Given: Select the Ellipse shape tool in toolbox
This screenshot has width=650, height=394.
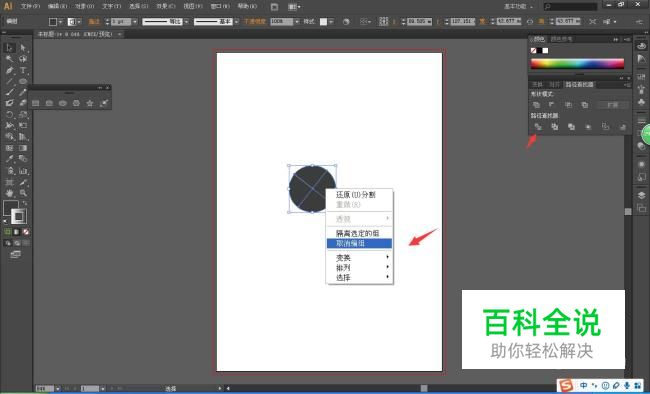Looking at the screenshot, I should pos(23,81).
